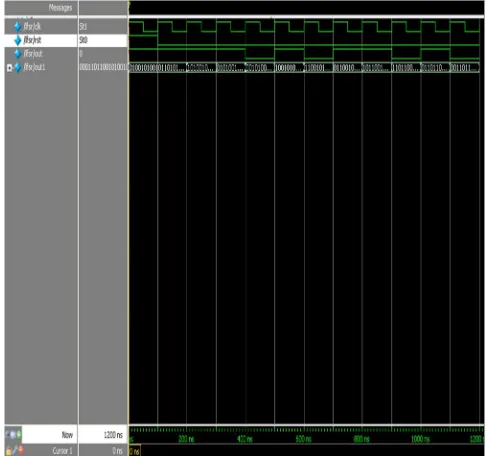486x456 pixels.
Task: Click the binary value of out1 in values column
Action: pyautogui.click(x=103, y=67)
